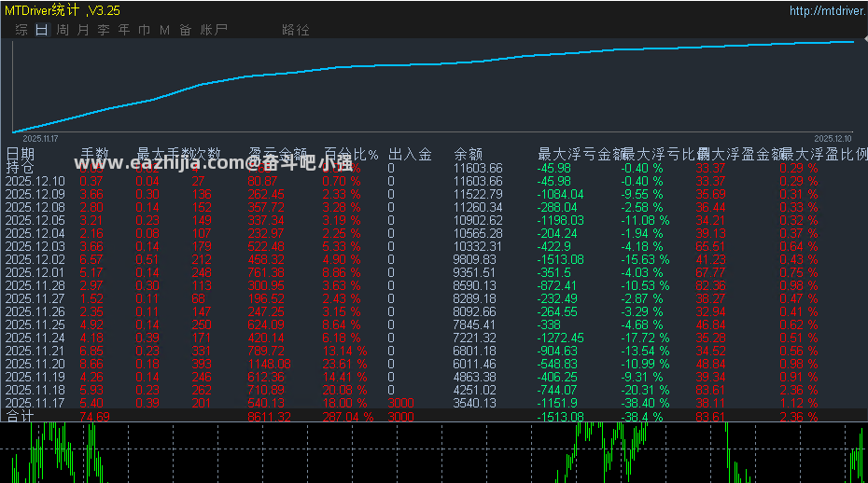Screen dimensions: 868x483
Task: Open the 备 notes tab
Action: [x=185, y=30]
